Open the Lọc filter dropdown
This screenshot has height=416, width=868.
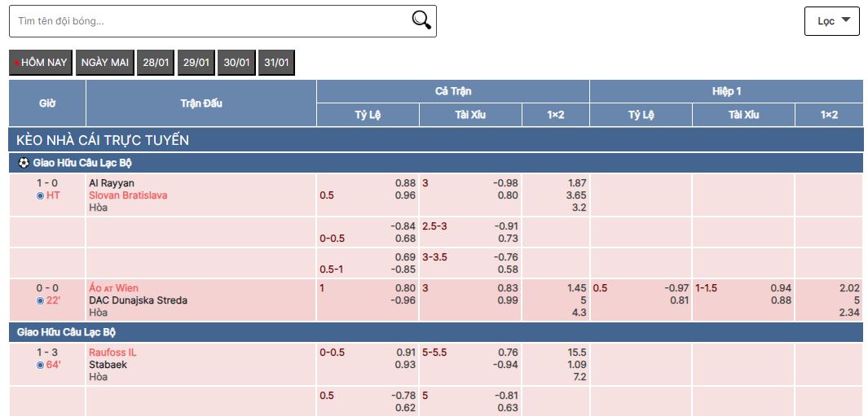832,21
